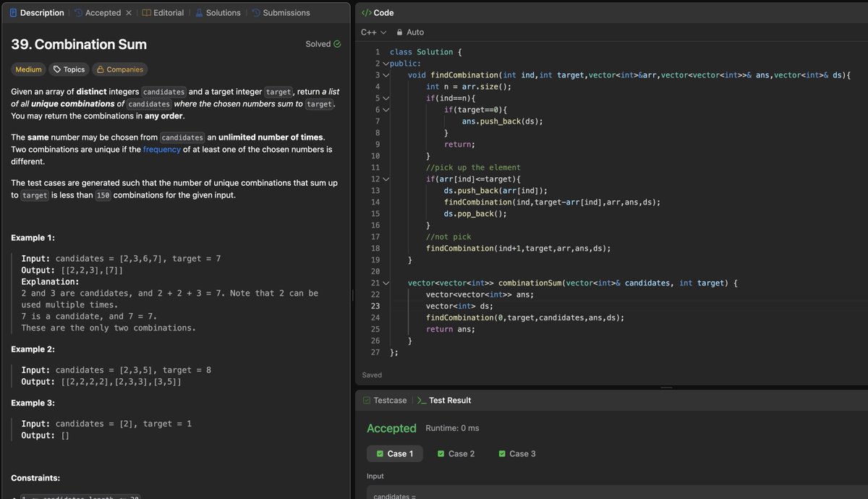Viewport: 868px width, 499px height.
Task: Switch to the Testcase tab
Action: 385,401
